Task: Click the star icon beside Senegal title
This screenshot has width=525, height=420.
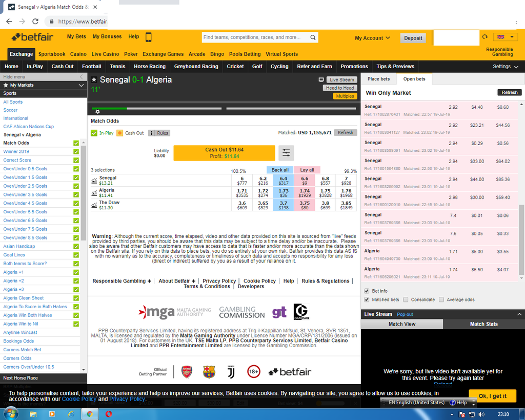Action: click(x=94, y=79)
